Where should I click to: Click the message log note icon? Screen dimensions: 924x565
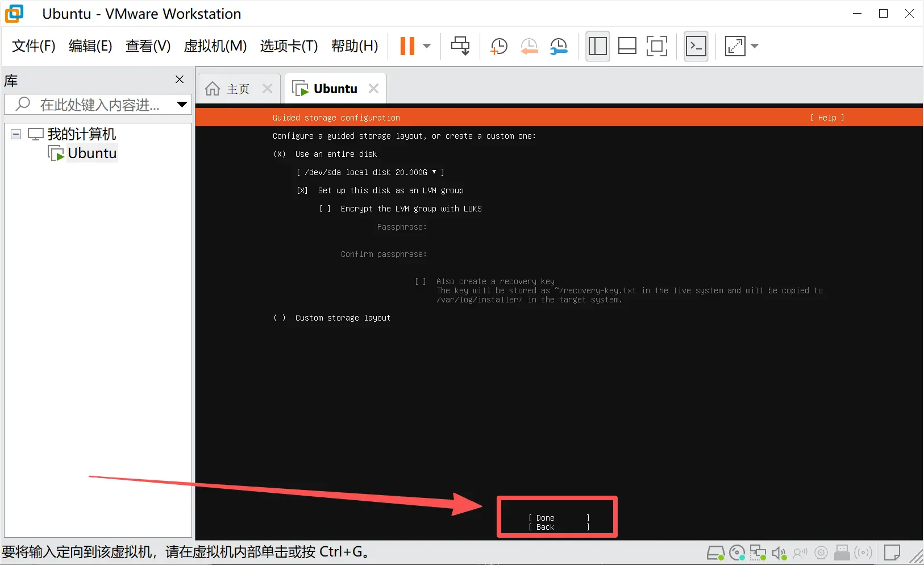(x=892, y=552)
